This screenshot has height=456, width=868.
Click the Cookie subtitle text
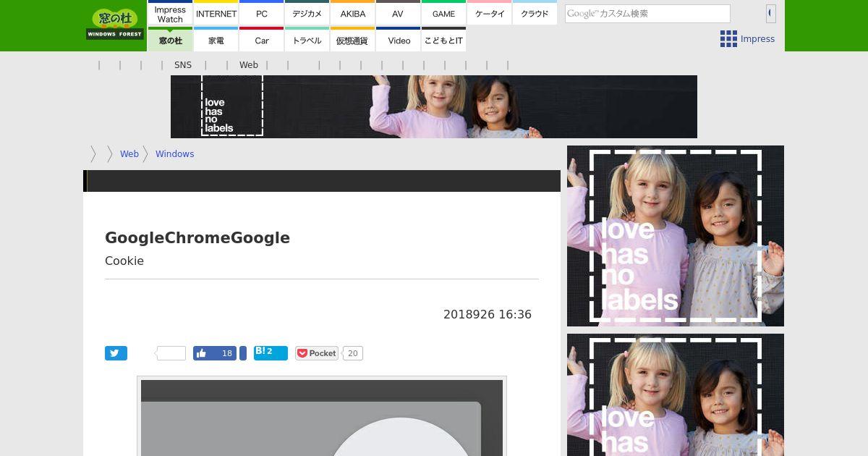[x=124, y=261]
